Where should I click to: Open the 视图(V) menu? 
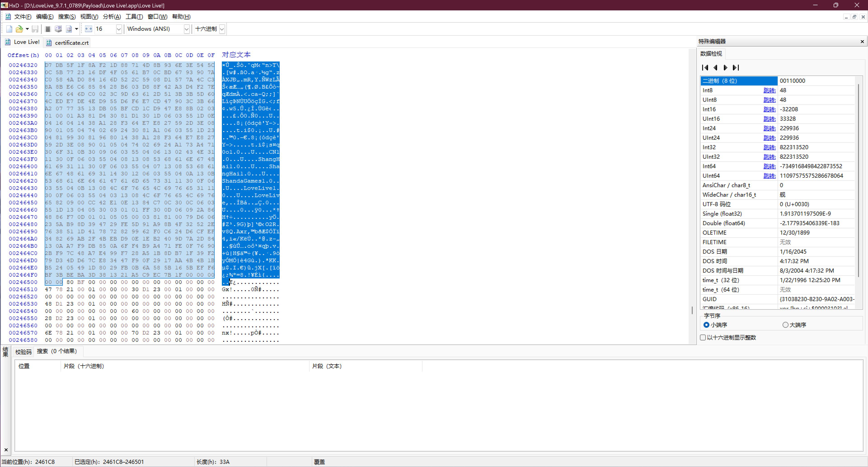89,17
